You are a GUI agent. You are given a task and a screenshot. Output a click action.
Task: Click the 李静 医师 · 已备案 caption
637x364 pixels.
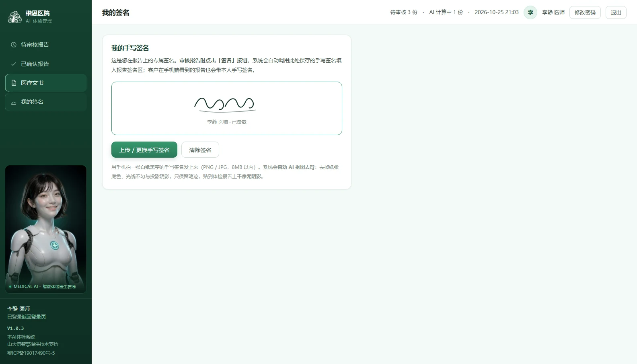tap(227, 122)
